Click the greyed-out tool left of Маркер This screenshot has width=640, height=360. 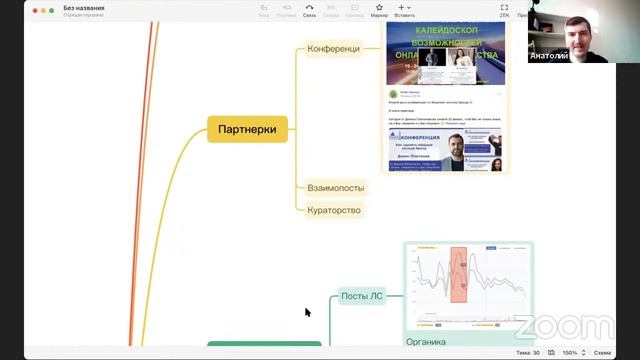[354, 11]
